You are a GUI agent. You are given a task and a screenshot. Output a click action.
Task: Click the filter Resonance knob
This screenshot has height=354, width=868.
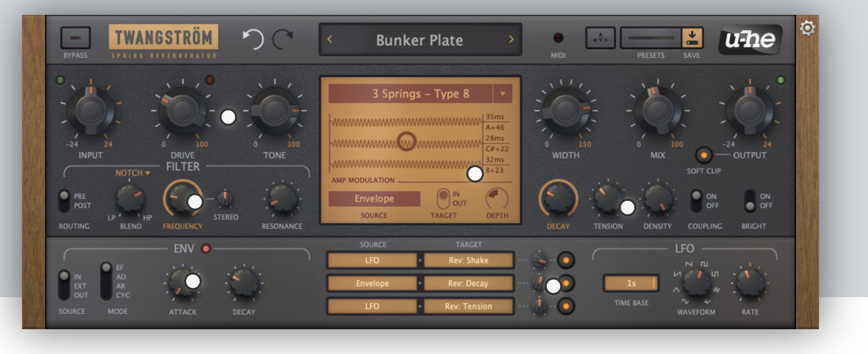click(x=282, y=199)
